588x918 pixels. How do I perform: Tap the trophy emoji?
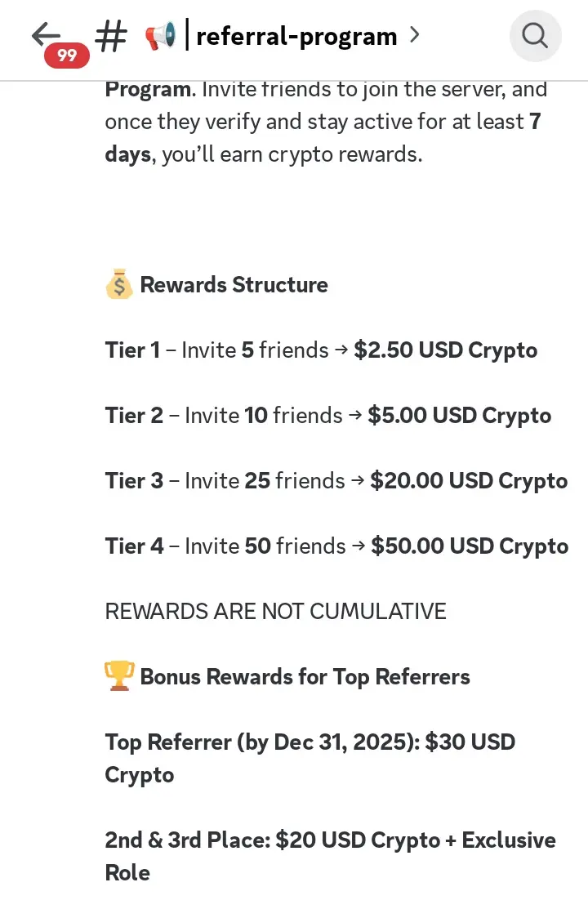click(119, 677)
